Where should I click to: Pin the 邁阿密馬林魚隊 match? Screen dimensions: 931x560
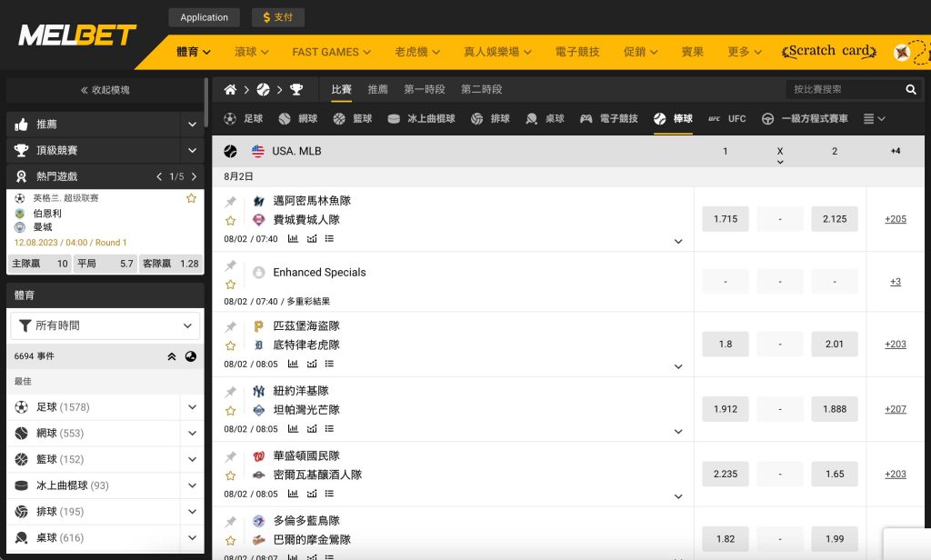tap(230, 202)
